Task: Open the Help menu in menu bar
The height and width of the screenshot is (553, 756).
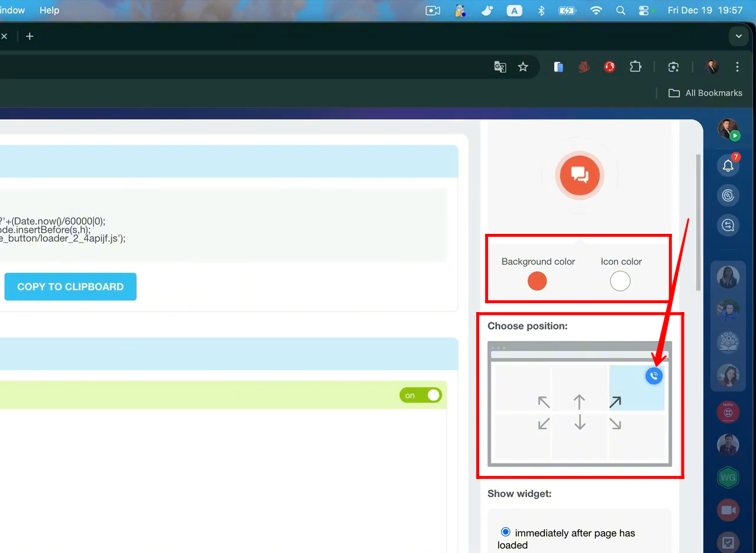Action: pos(49,10)
